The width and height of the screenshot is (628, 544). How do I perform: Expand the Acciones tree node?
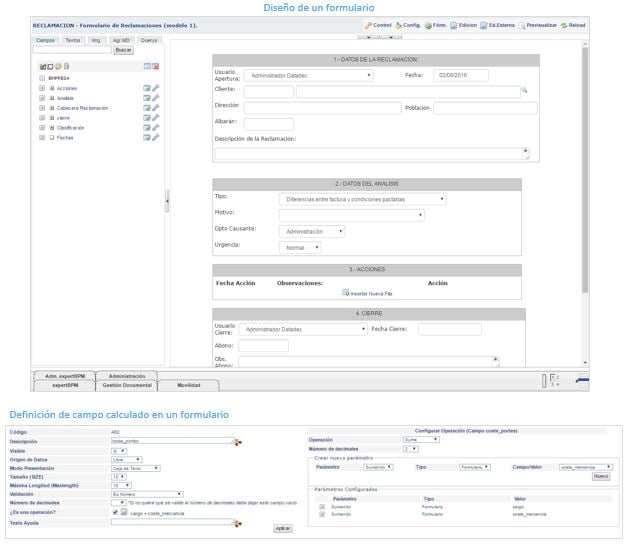click(42, 88)
